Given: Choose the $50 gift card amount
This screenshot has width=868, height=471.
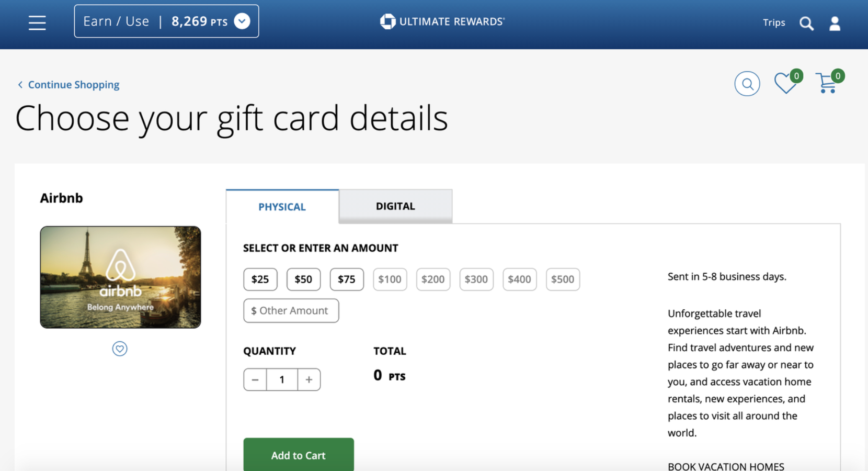Looking at the screenshot, I should (303, 279).
